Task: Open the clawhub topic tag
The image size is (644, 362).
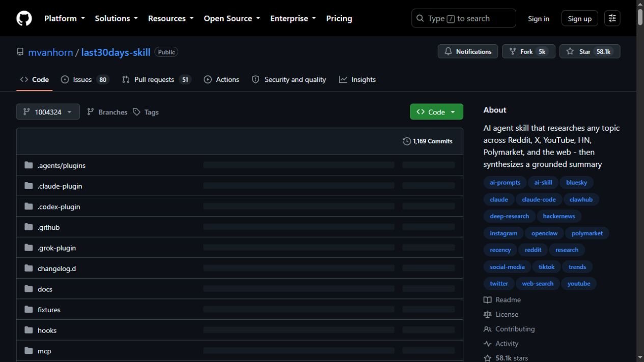Action: 581,199
